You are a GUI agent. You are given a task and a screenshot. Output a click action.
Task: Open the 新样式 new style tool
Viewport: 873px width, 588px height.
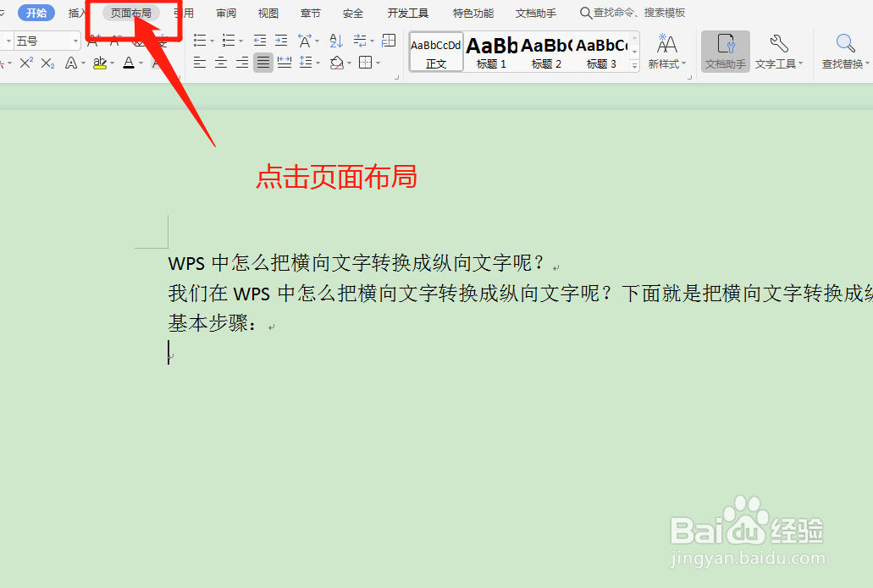(667, 51)
